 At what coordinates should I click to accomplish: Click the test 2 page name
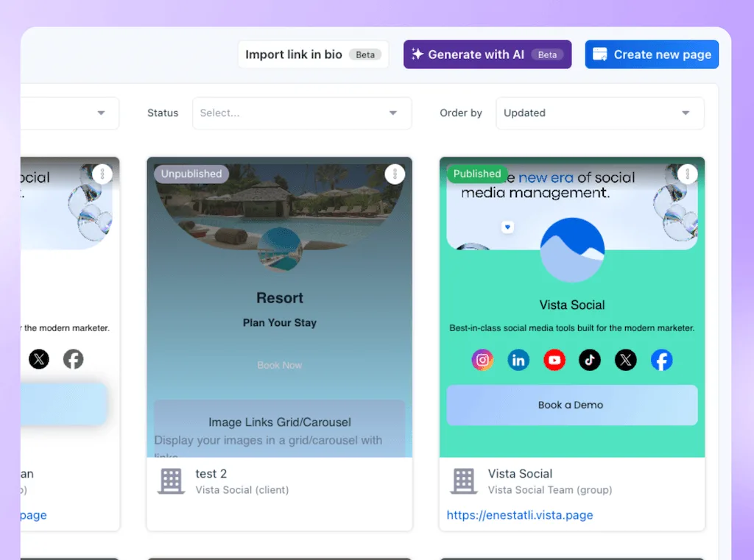pos(211,473)
